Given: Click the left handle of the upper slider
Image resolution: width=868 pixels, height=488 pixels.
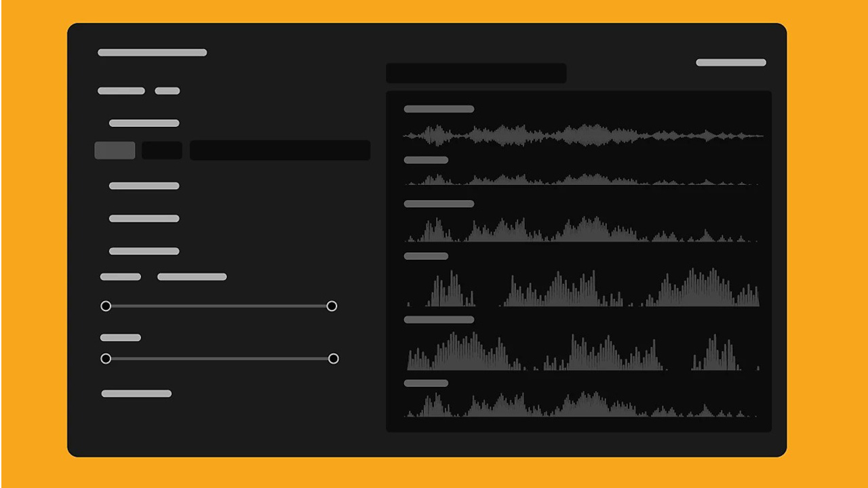Looking at the screenshot, I should (106, 306).
